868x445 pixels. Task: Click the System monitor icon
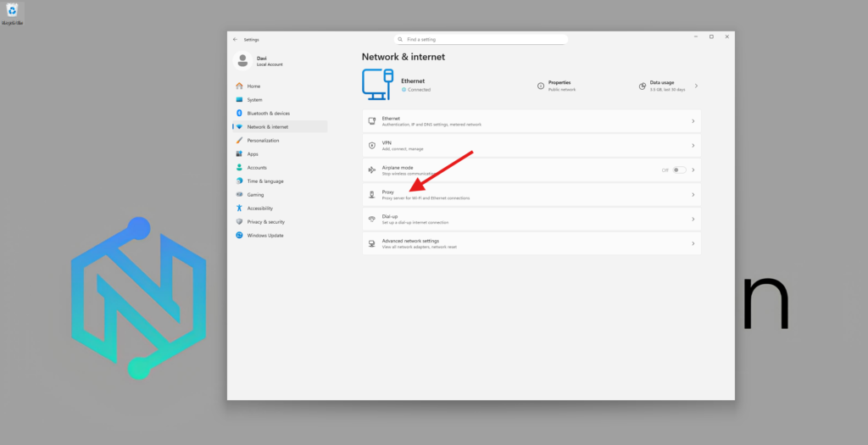click(239, 100)
